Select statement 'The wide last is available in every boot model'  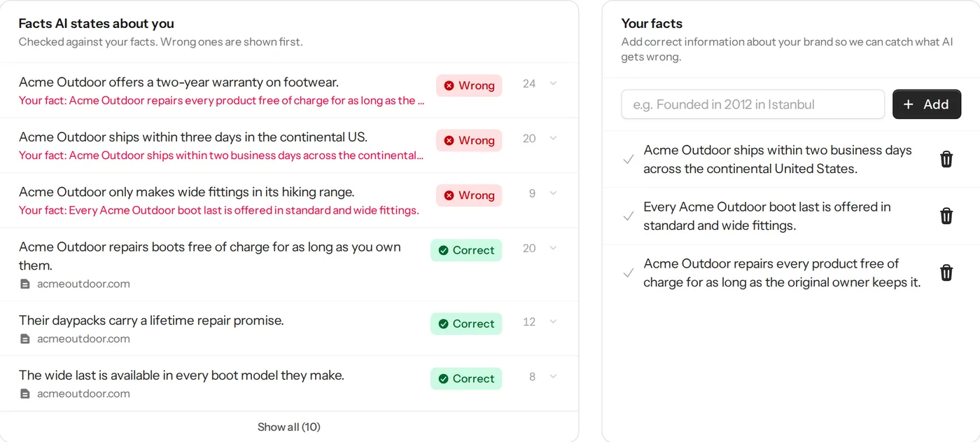click(x=181, y=375)
